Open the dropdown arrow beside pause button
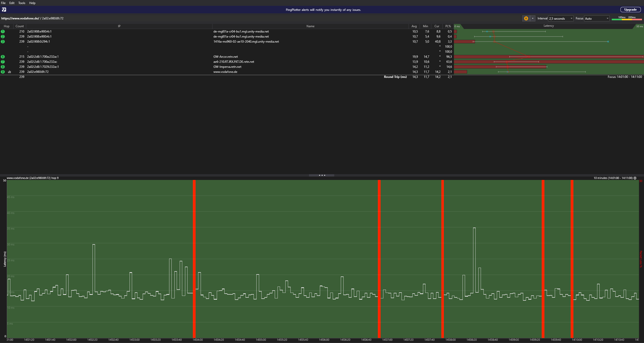The image size is (644, 343). (533, 18)
